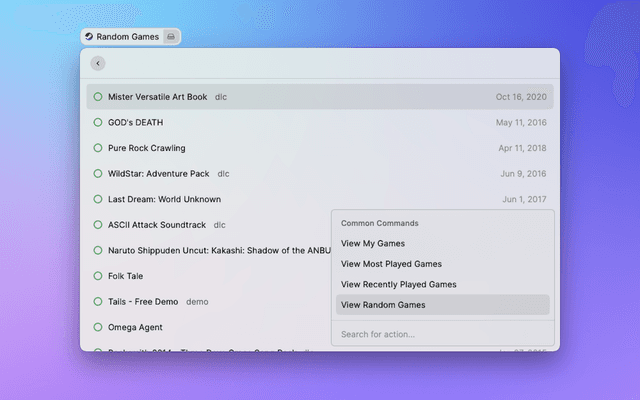The width and height of the screenshot is (640, 400).
Task: Click the circle icon beside Omega Agent
Action: pyautogui.click(x=98, y=327)
